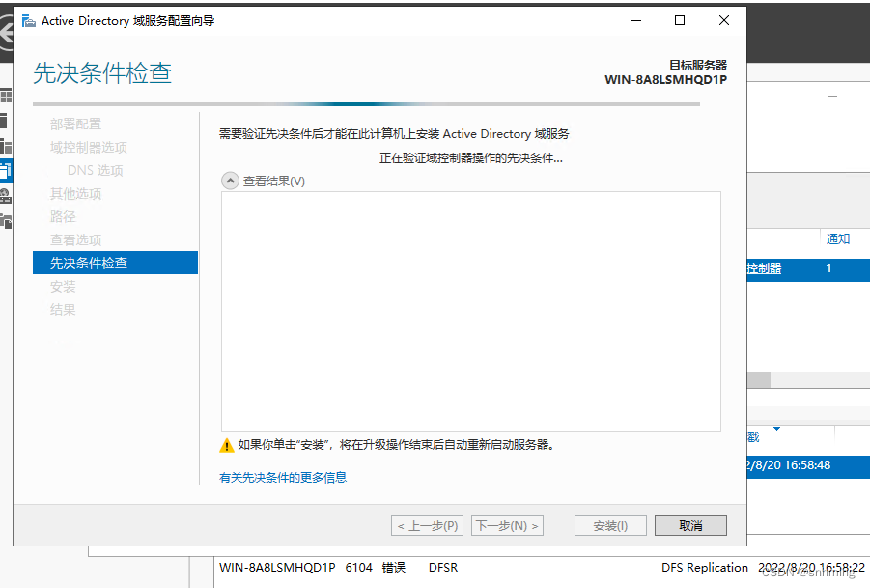Select highlighted AD DS icon in Server Manager sidebar
Screen dimensions: 870x588
(x=6, y=170)
